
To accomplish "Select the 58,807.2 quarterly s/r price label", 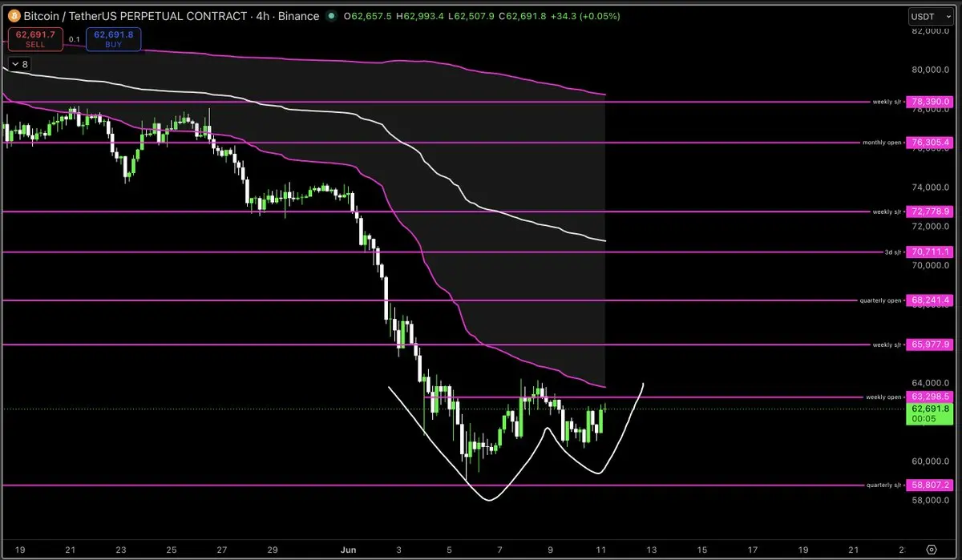I will (930, 485).
